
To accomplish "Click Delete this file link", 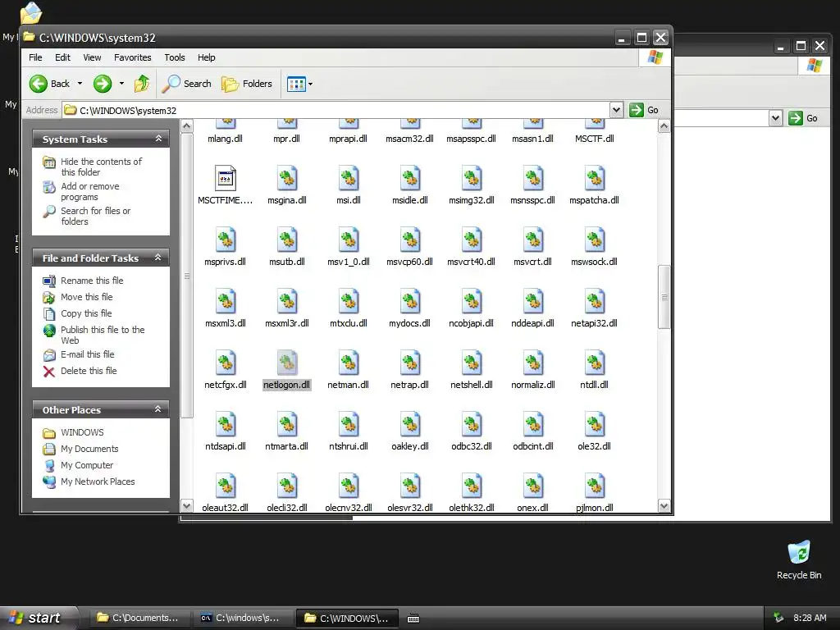I will [89, 371].
